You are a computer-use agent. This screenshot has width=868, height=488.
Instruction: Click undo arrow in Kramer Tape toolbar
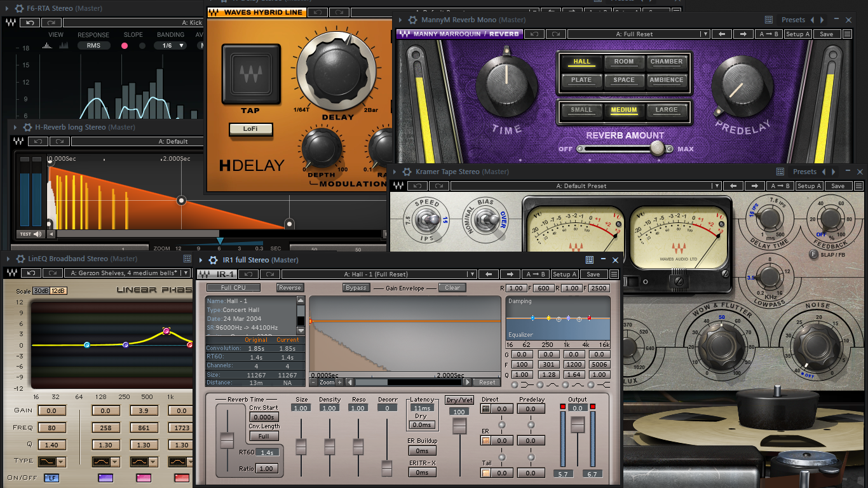(417, 186)
